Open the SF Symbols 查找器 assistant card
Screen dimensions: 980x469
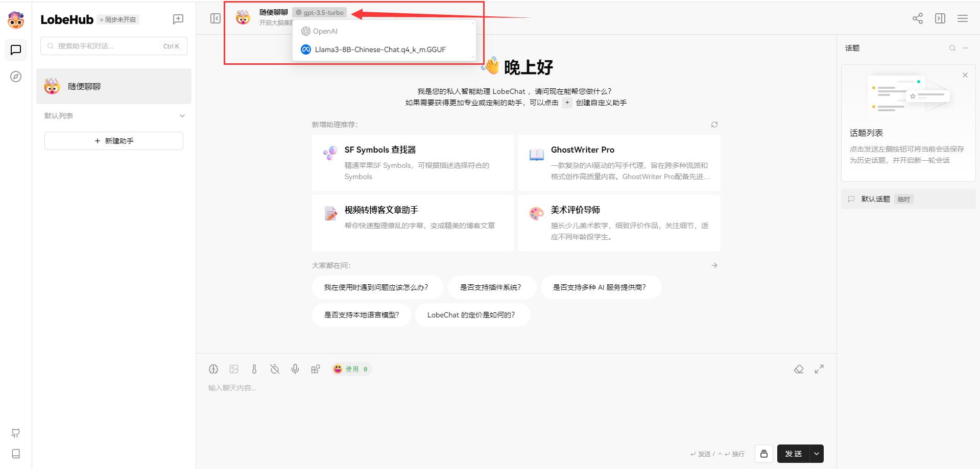click(413, 163)
